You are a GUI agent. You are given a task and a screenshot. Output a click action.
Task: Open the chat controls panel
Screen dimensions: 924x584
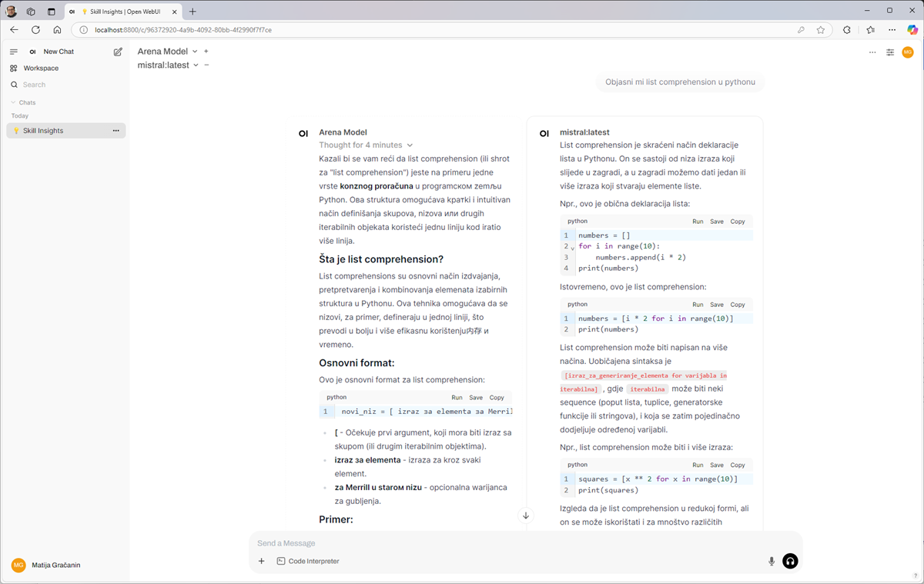(x=890, y=52)
